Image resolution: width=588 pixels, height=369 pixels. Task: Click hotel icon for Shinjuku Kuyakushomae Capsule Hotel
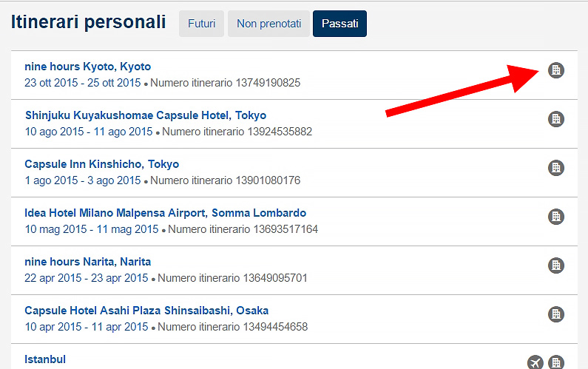pyautogui.click(x=556, y=119)
